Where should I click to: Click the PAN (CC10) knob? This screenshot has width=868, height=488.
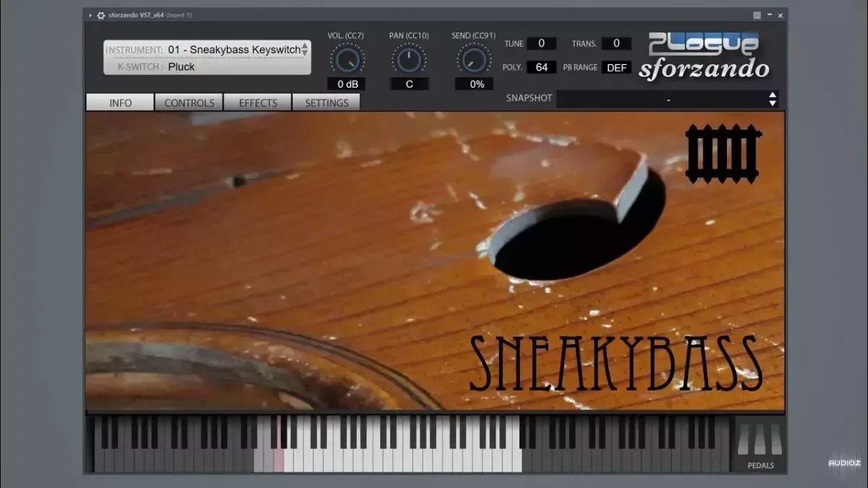point(409,59)
